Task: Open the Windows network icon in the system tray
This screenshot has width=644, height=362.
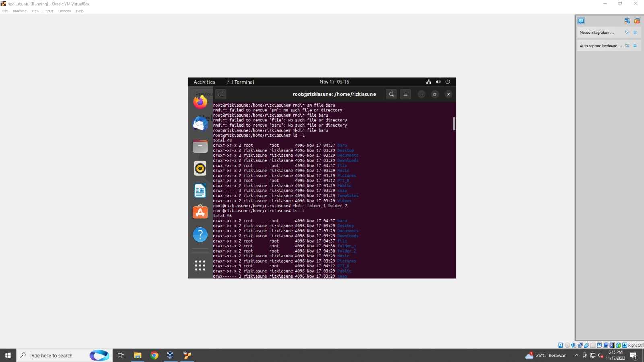Action: tap(592, 356)
